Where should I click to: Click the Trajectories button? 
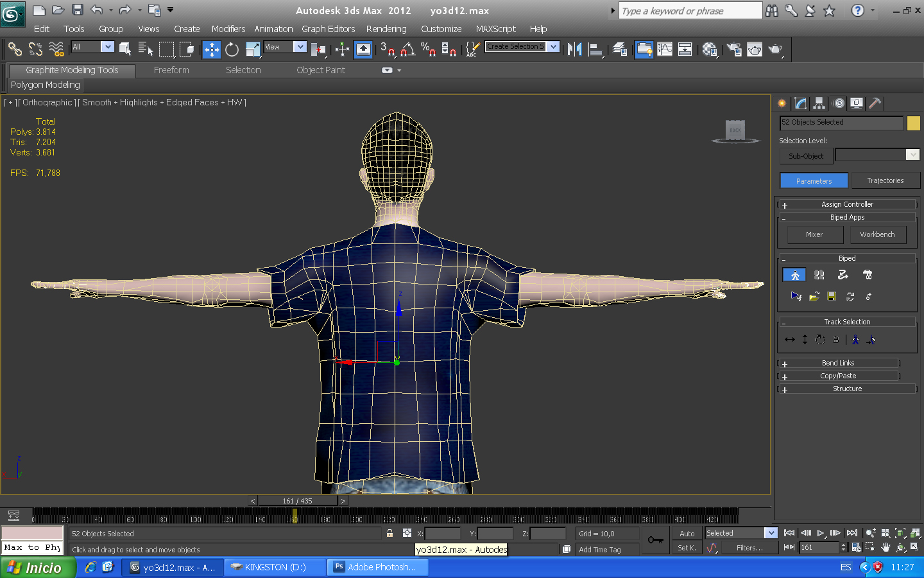pos(885,180)
